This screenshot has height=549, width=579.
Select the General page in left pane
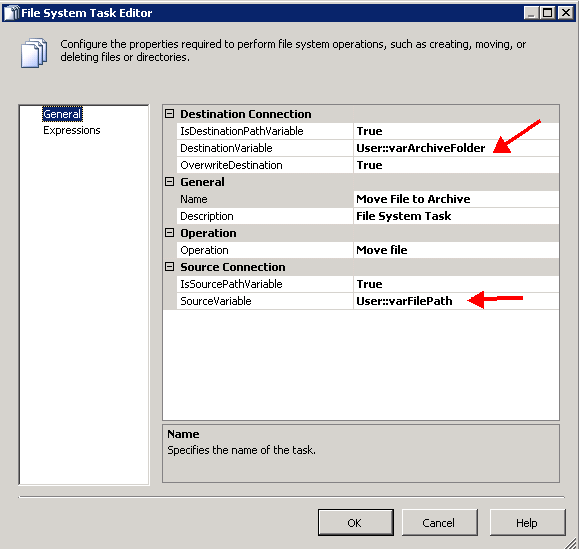coord(62,114)
